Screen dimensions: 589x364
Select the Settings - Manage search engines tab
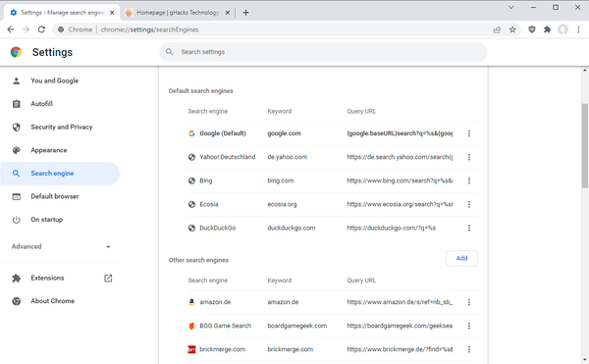click(62, 13)
